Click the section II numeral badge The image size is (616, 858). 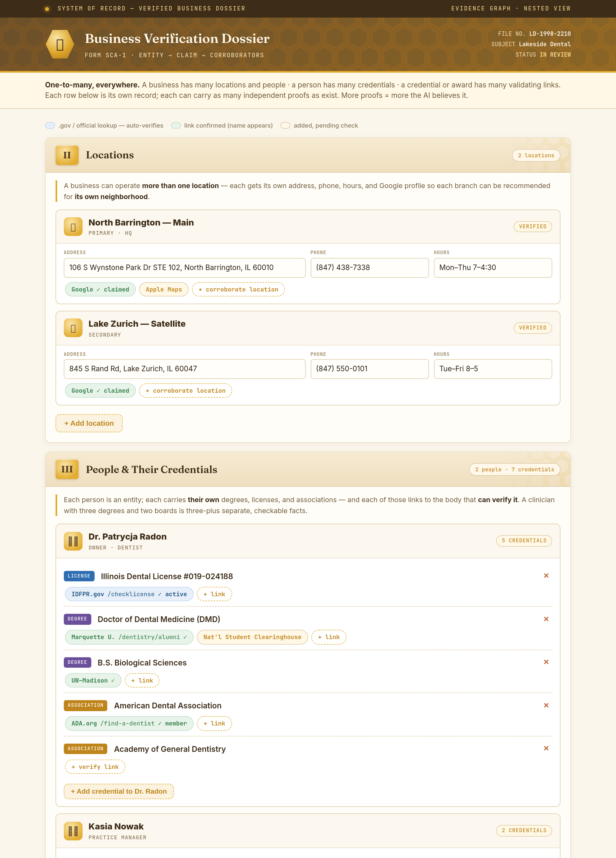(67, 155)
